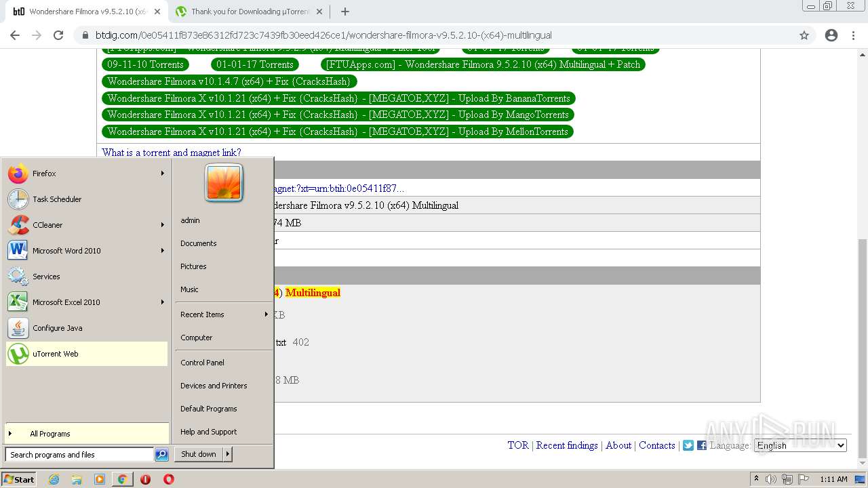Image resolution: width=868 pixels, height=488 pixels.
Task: Open the Twitter share icon
Action: pyautogui.click(x=688, y=445)
